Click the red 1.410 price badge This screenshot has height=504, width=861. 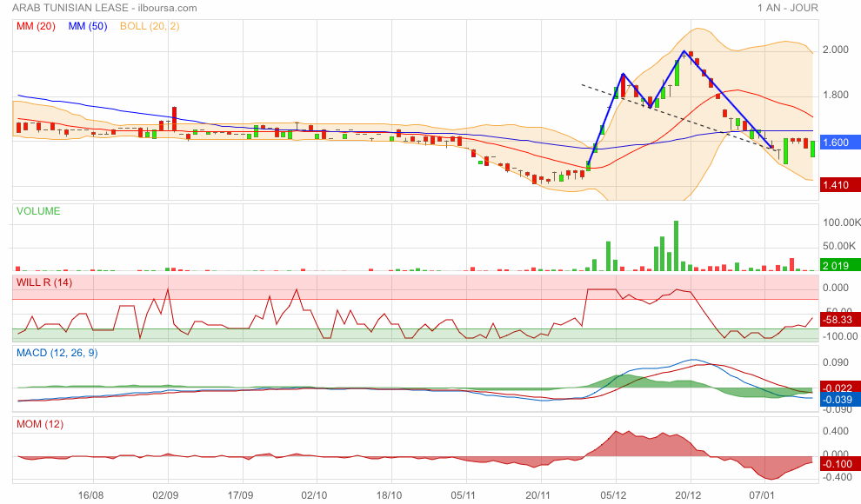coord(839,185)
